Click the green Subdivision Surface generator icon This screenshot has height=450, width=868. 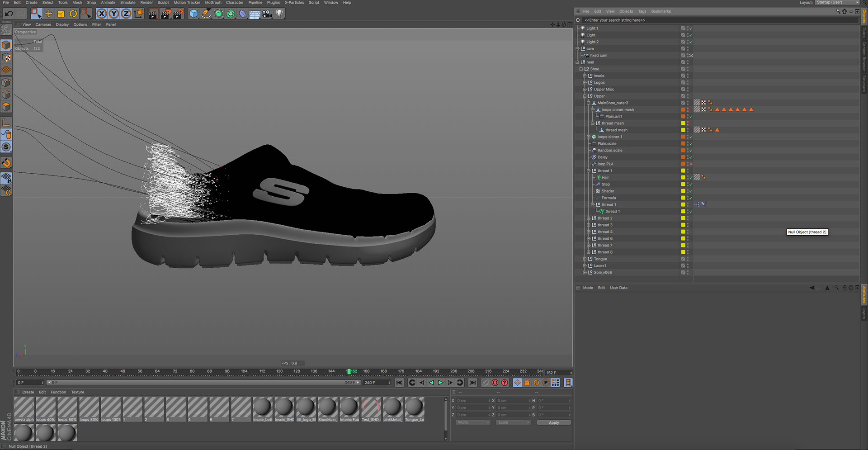pyautogui.click(x=218, y=14)
